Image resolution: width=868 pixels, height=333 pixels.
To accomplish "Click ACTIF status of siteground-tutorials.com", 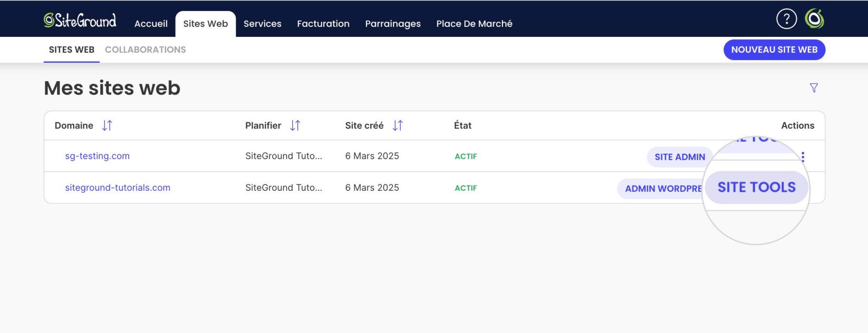I will 466,188.
